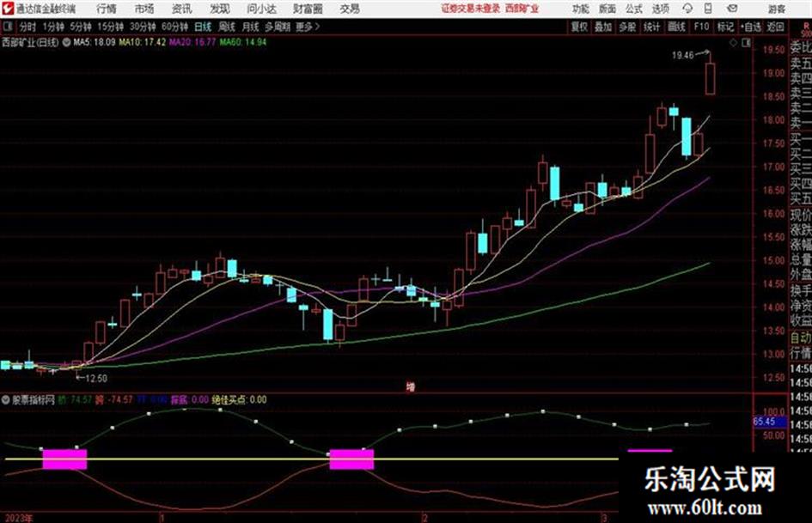Open the 问小达 menu
Screen dimensions: 812x523
click(x=261, y=9)
